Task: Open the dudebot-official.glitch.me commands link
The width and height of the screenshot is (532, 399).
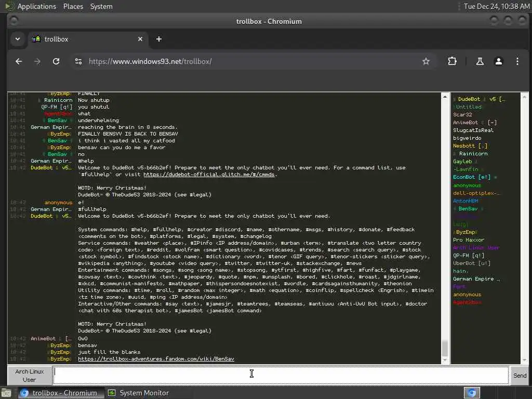Action: [x=209, y=175]
